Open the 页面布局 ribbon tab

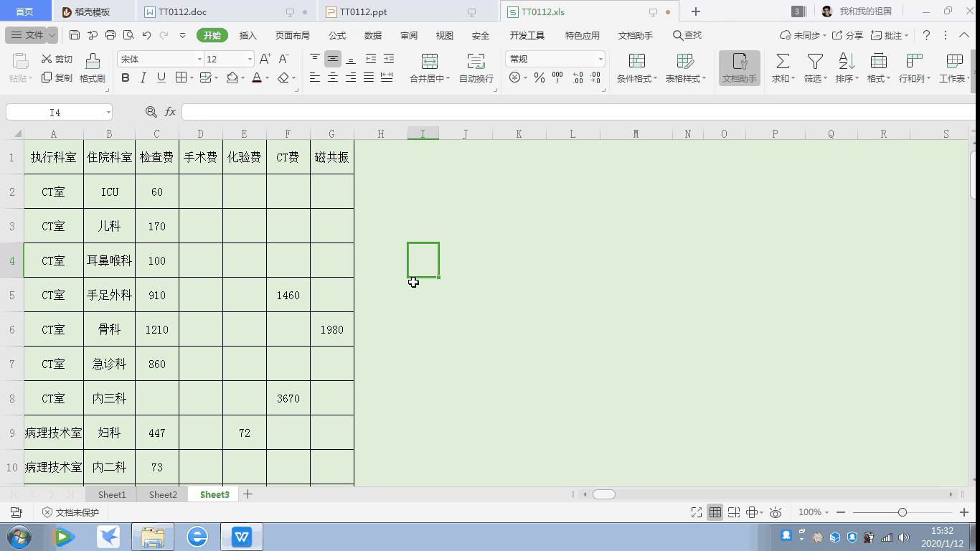click(x=293, y=35)
